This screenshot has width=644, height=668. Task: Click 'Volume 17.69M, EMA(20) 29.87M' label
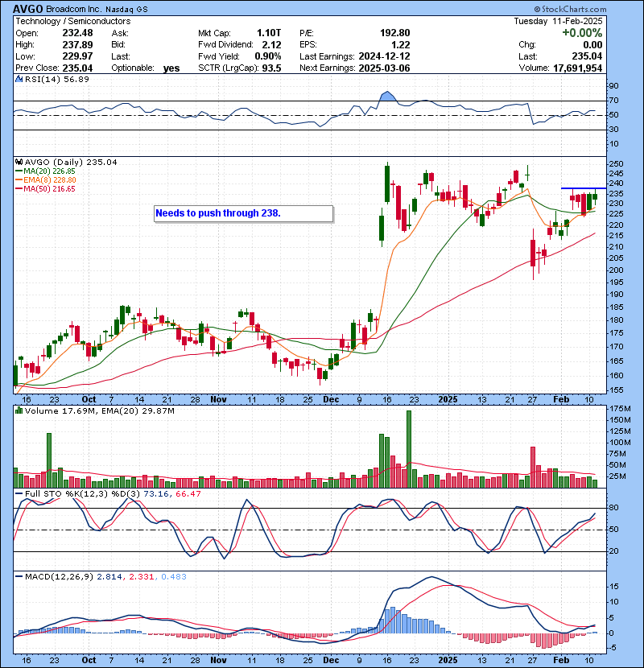tap(99, 411)
